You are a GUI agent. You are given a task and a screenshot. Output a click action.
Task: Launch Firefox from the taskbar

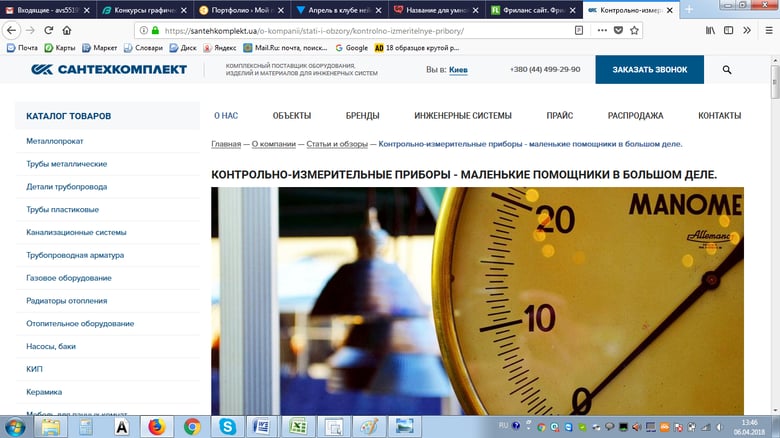(157, 427)
